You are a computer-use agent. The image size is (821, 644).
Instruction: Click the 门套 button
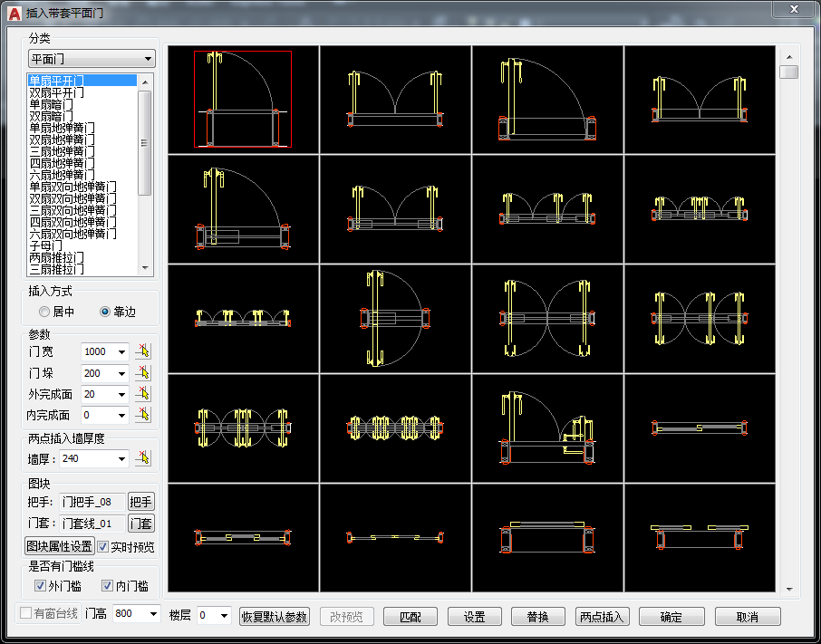(x=140, y=524)
